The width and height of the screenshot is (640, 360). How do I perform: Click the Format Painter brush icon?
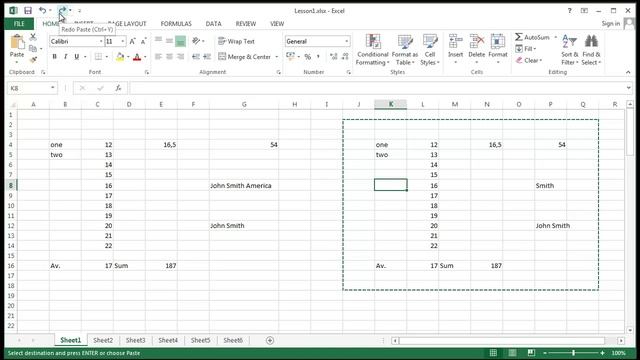pyautogui.click(x=33, y=60)
